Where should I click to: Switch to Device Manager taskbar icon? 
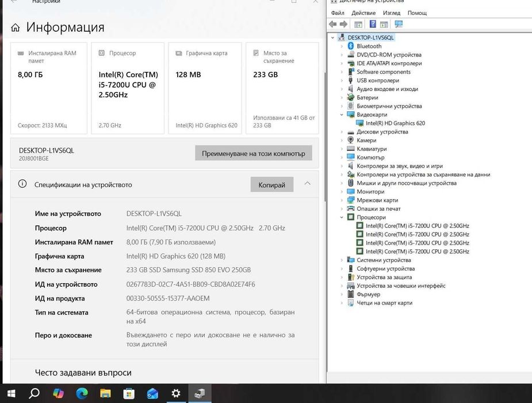click(200, 393)
